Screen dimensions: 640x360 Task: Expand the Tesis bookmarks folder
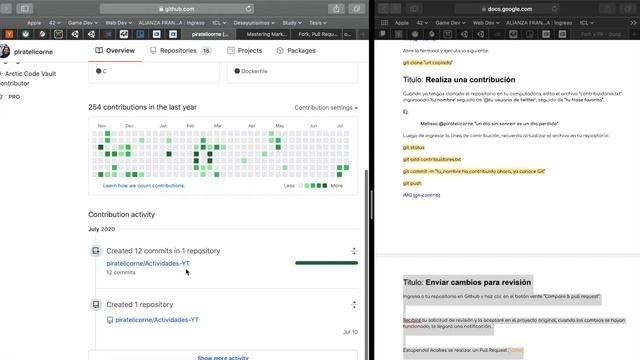[x=318, y=23]
